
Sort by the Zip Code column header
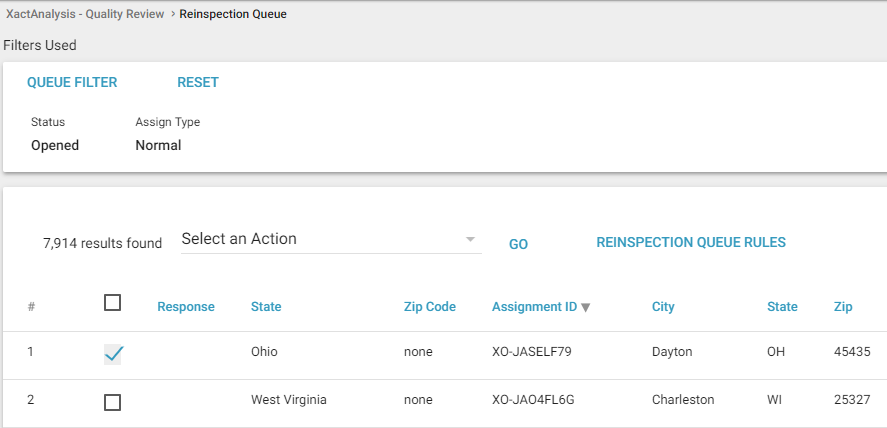point(430,307)
